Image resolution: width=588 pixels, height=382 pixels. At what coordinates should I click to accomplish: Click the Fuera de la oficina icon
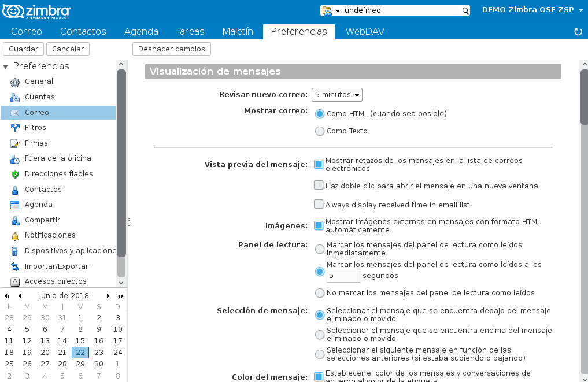(x=15, y=159)
